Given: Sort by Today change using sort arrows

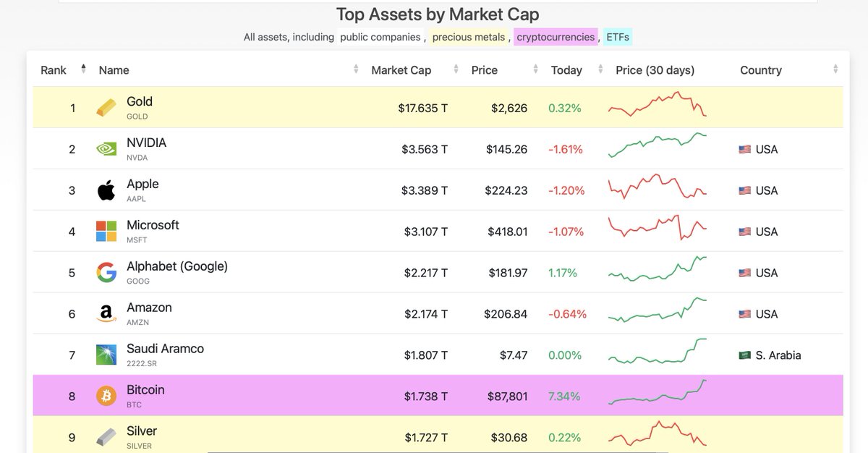Looking at the screenshot, I should (600, 69).
